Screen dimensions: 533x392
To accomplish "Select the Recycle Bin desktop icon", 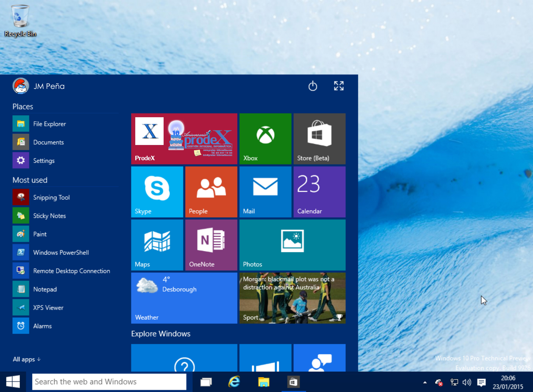I will (x=20, y=21).
